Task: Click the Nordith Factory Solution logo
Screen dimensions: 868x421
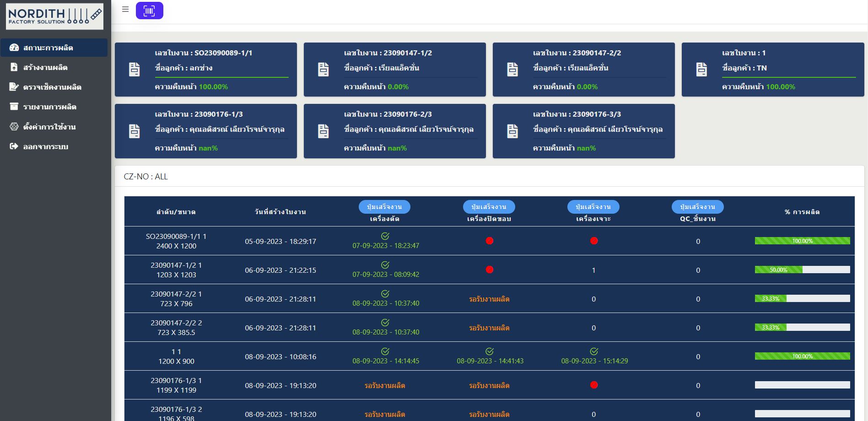Action: click(54, 16)
